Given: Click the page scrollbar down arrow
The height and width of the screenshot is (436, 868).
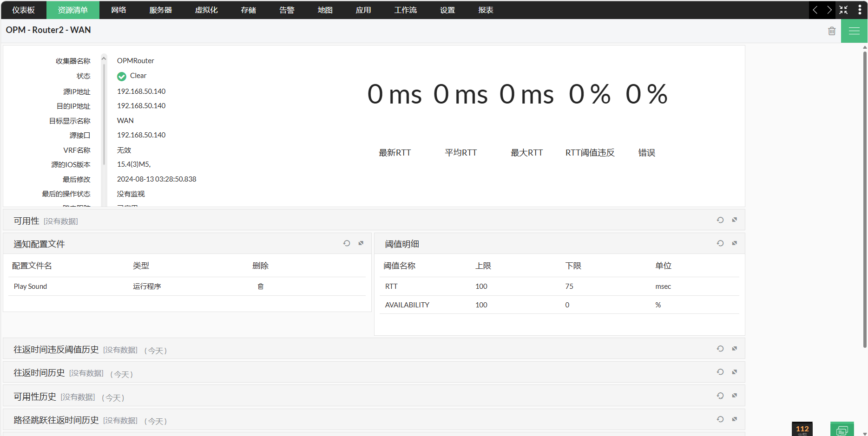Looking at the screenshot, I should coord(865,434).
